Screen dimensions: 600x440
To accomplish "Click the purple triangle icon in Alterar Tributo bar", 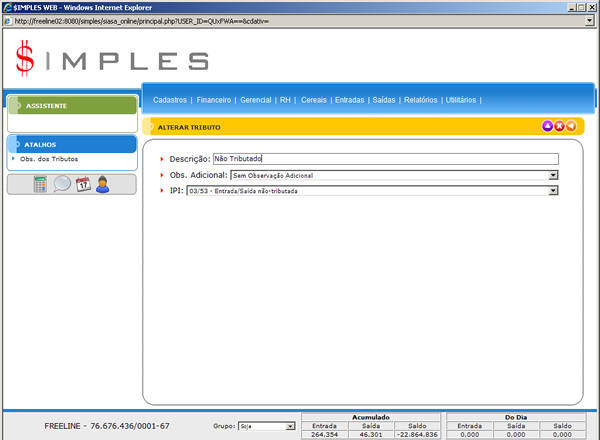I will [x=547, y=126].
